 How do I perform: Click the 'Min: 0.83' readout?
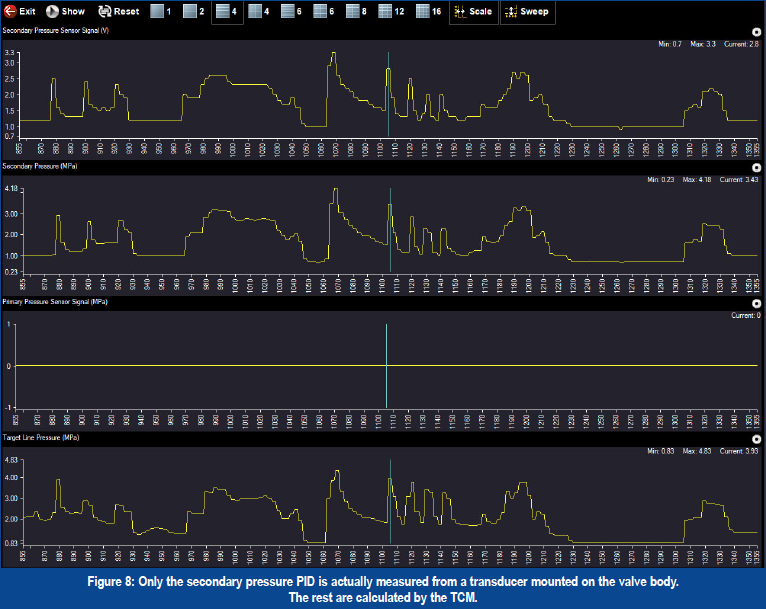[660, 451]
